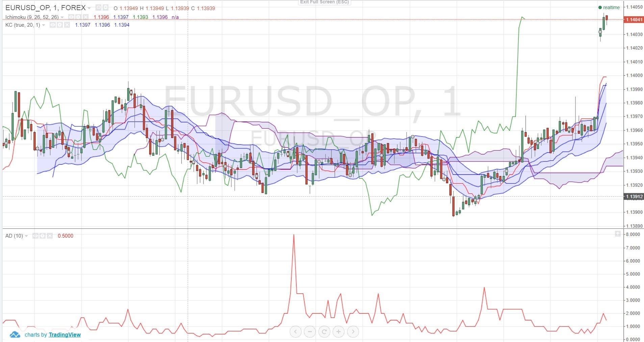Click the green realtime status indicator
Screen dimensions: 644x342
(x=609, y=7)
